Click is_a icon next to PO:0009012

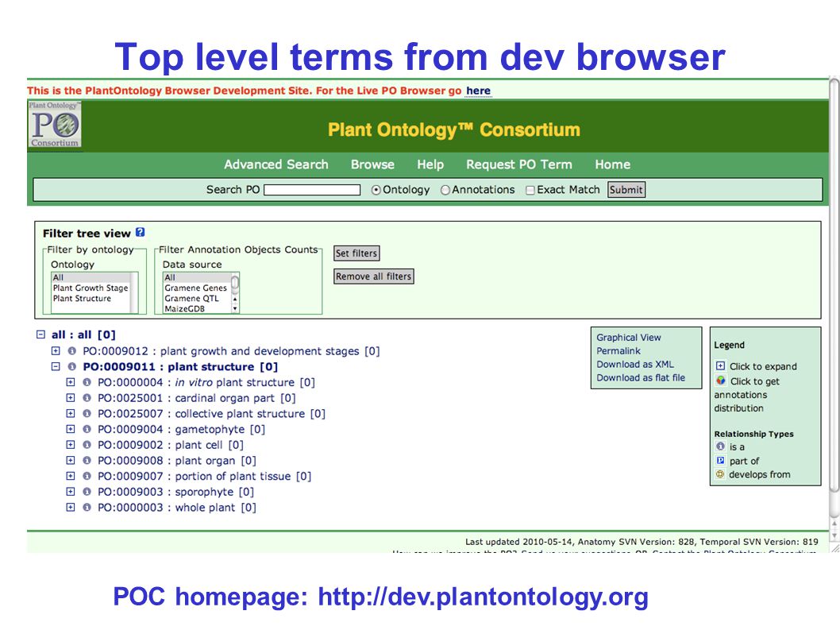[x=71, y=350]
